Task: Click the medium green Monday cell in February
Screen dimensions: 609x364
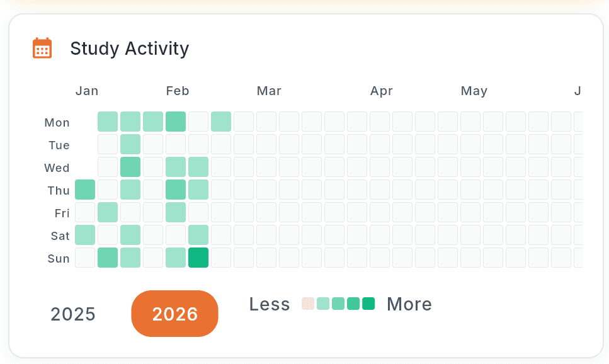Action: (x=176, y=122)
